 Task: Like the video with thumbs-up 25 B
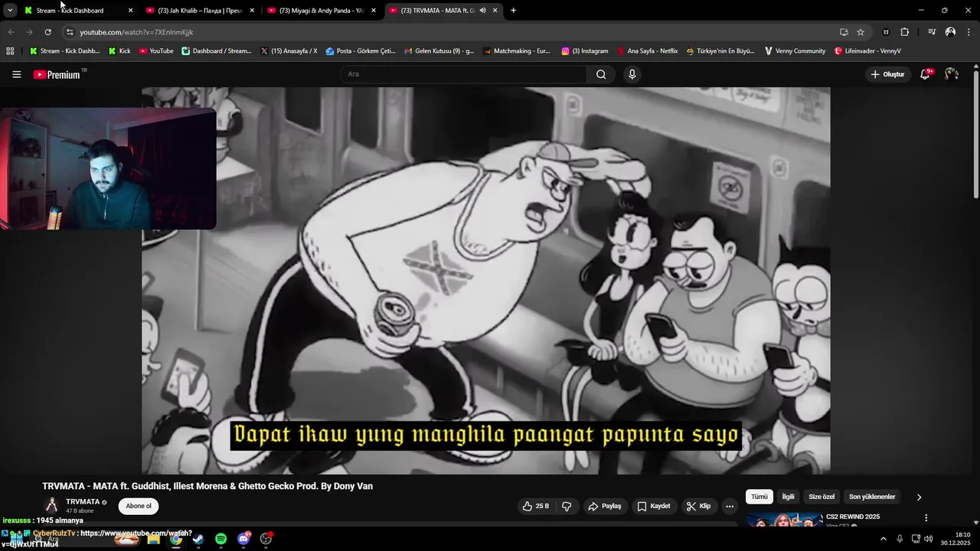pyautogui.click(x=536, y=506)
